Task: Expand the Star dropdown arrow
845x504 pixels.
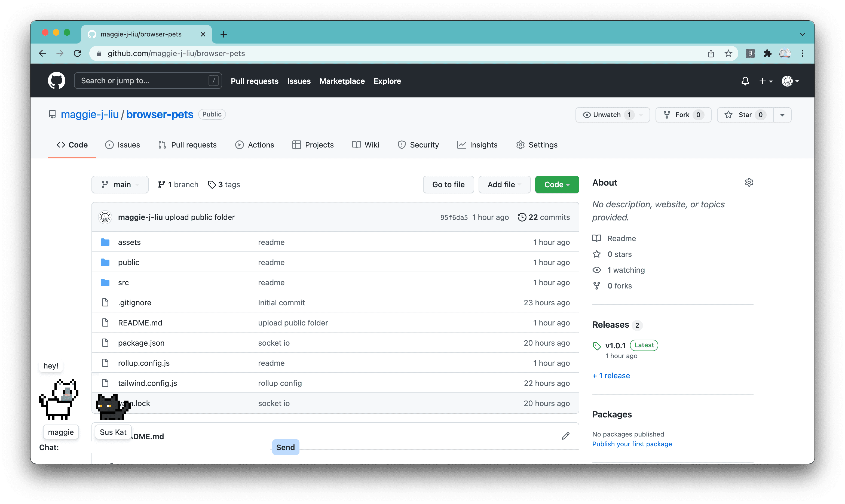Action: pyautogui.click(x=783, y=115)
